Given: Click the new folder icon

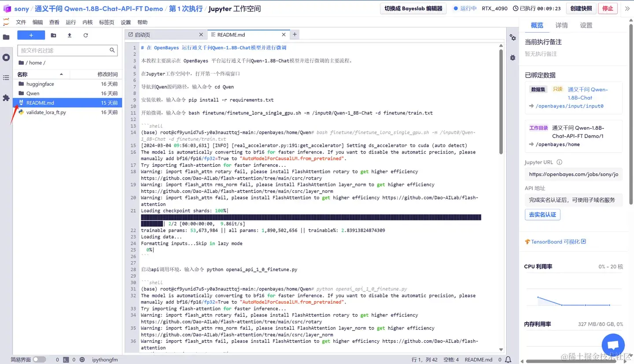Looking at the screenshot, I should tap(53, 35).
